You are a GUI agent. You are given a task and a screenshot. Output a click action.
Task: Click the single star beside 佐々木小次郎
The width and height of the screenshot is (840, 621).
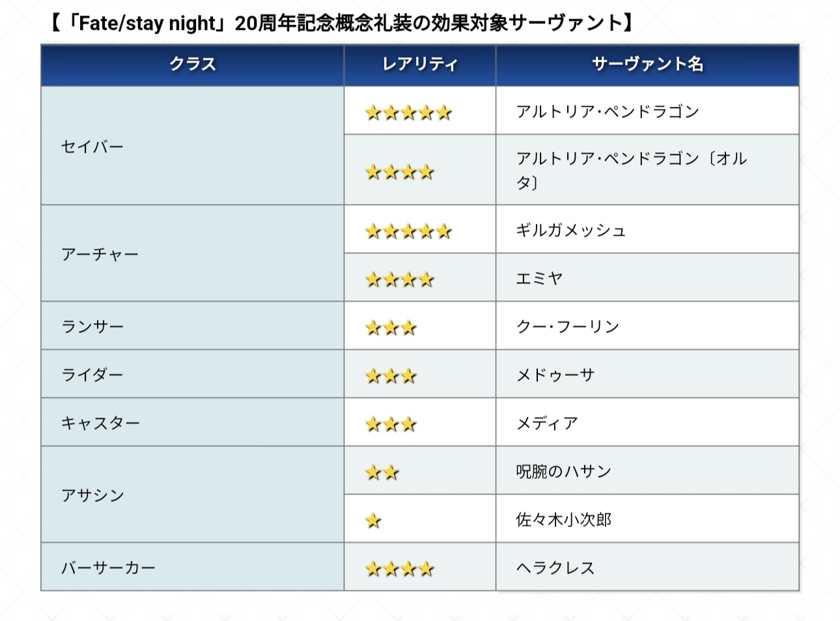[x=373, y=521]
